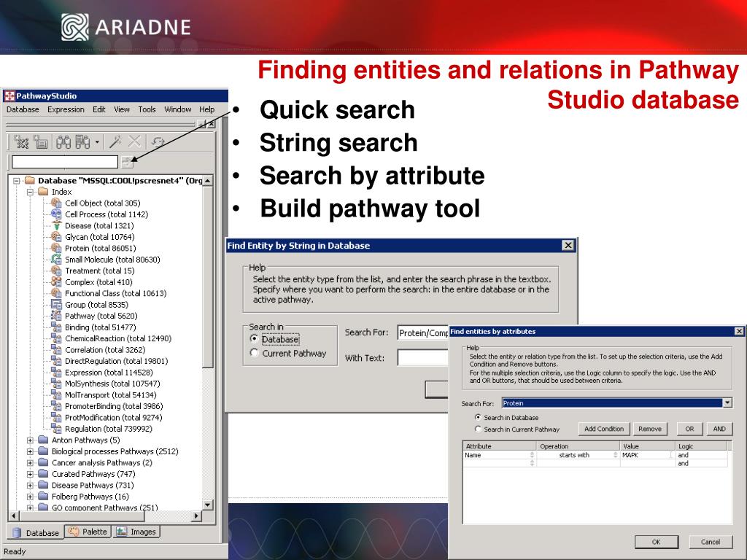Click Cancel in Find entities by attributes
The image size is (747, 560).
(x=711, y=542)
